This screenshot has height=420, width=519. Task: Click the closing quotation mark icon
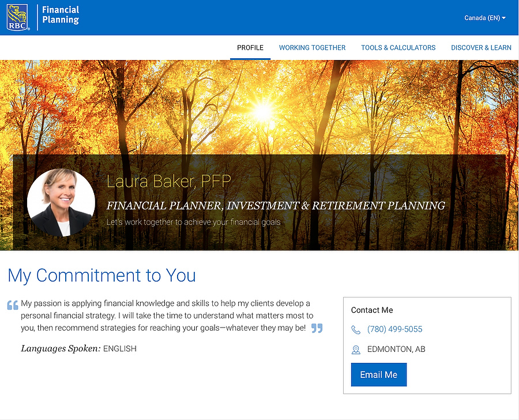317,328
